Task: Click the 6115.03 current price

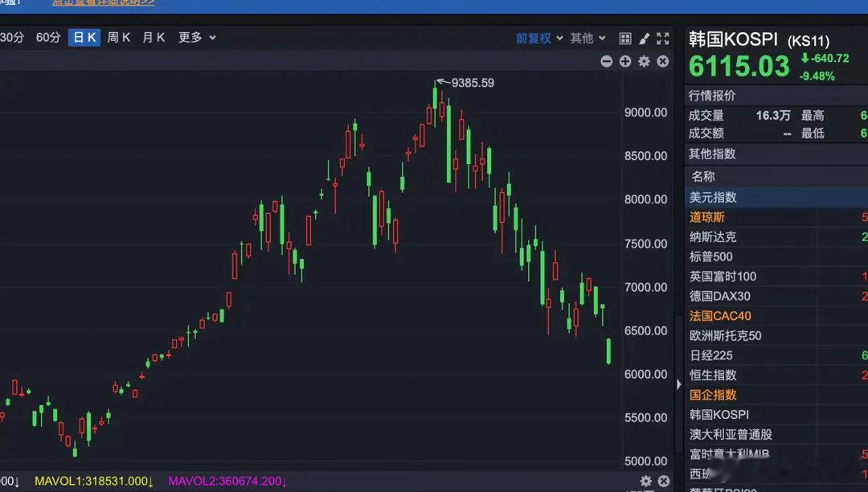Action: [x=739, y=67]
